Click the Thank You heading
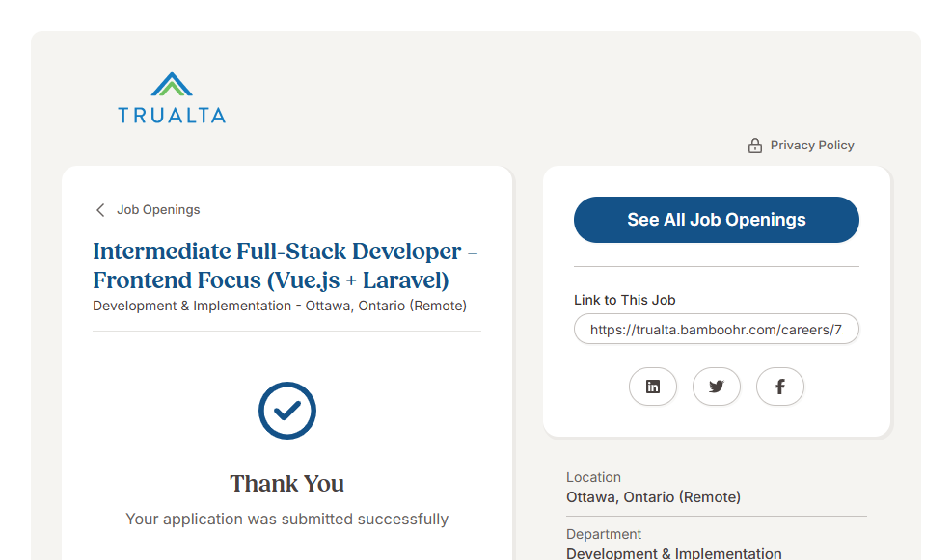The image size is (952, 560). [x=286, y=483]
